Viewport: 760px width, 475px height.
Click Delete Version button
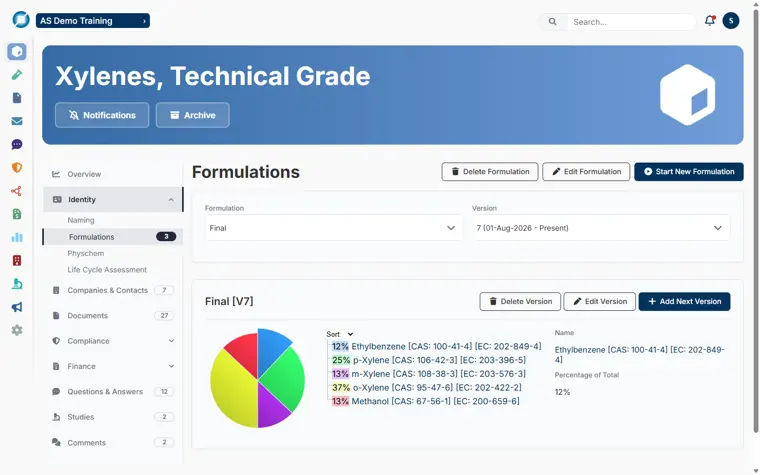520,301
